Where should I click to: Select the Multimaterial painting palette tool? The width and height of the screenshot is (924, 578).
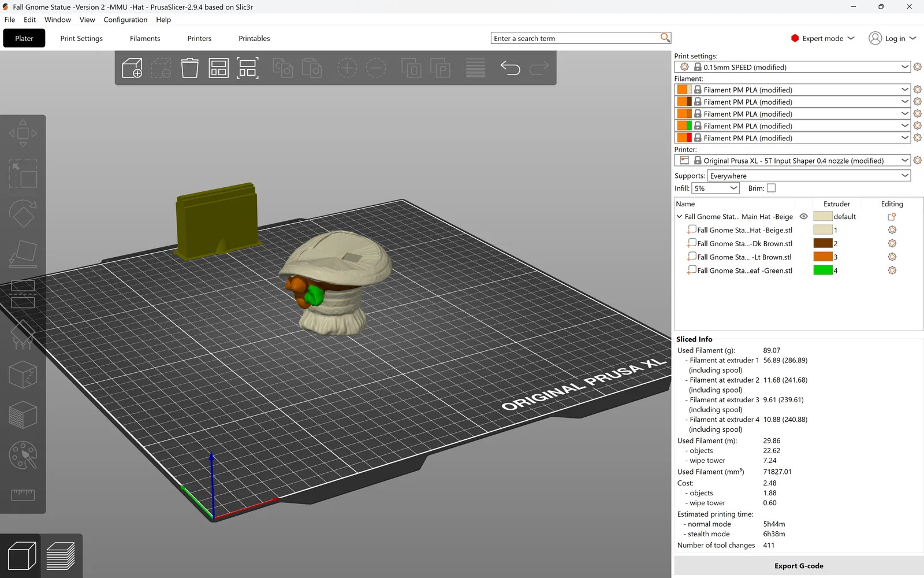pos(23,455)
